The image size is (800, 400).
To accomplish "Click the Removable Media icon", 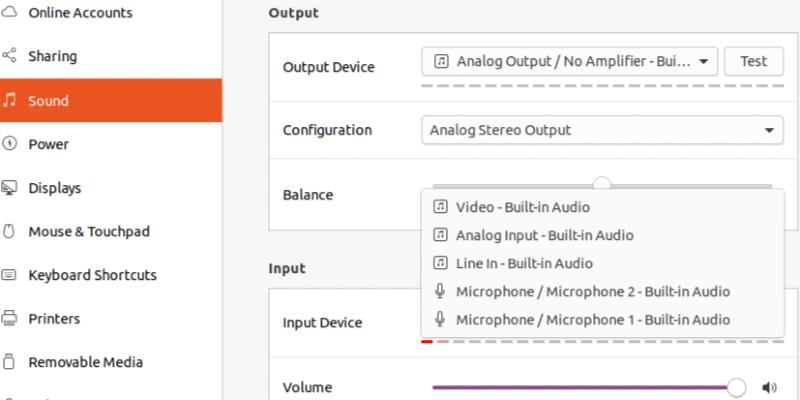I will pyautogui.click(x=9, y=362).
